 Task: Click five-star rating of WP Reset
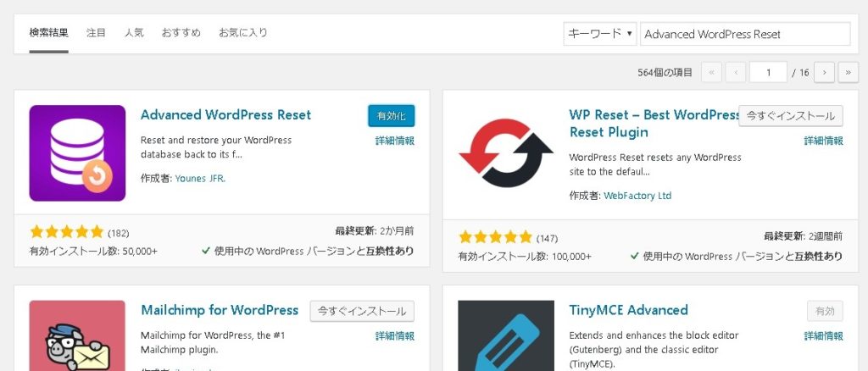pos(496,237)
